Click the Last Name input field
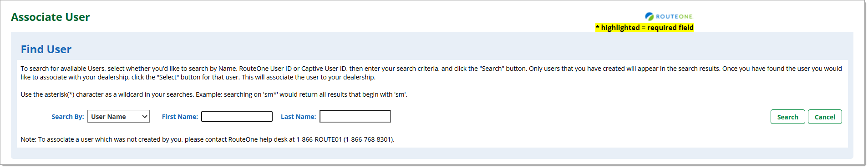Viewport: 868px width, 168px height. point(355,117)
